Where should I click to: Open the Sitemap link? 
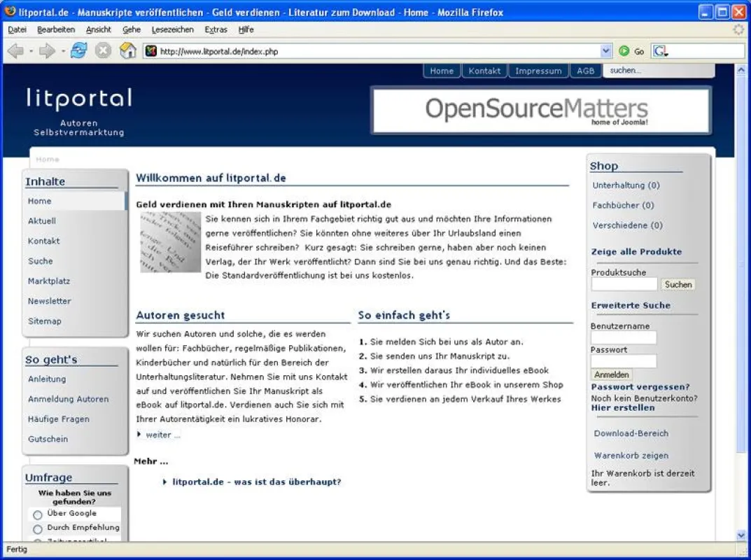tap(45, 321)
